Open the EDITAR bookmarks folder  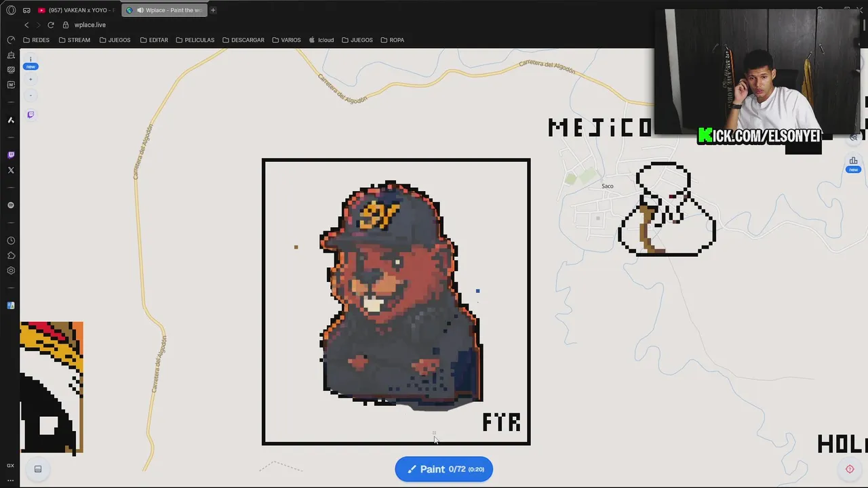[x=154, y=40]
